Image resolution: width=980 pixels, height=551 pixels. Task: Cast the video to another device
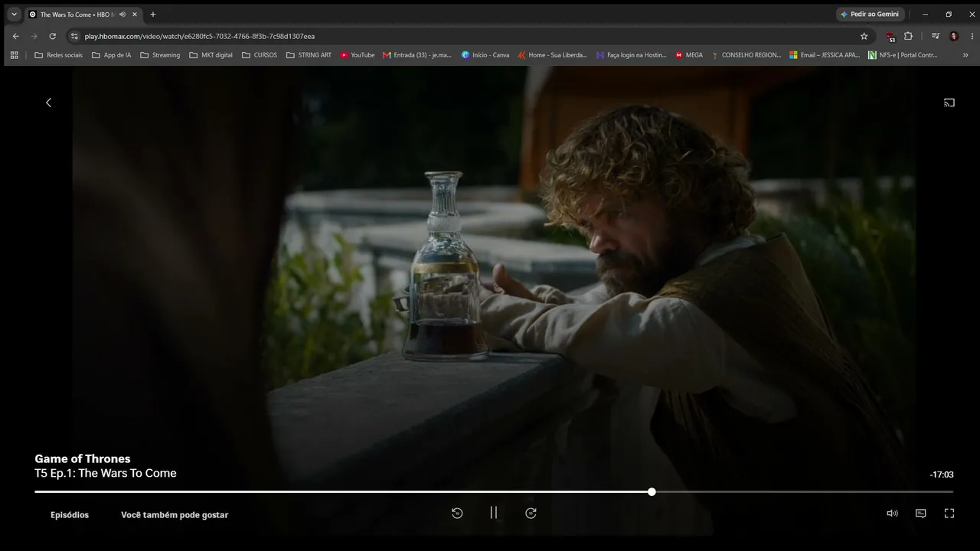coord(949,103)
